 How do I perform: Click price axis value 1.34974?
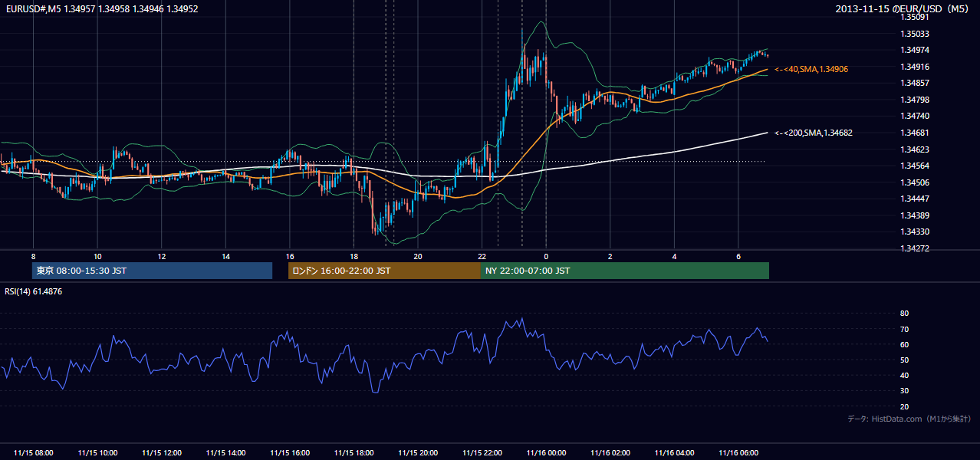(914, 50)
